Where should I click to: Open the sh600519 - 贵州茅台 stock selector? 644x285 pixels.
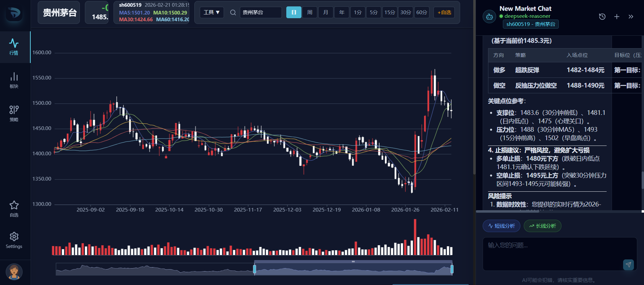[530, 24]
